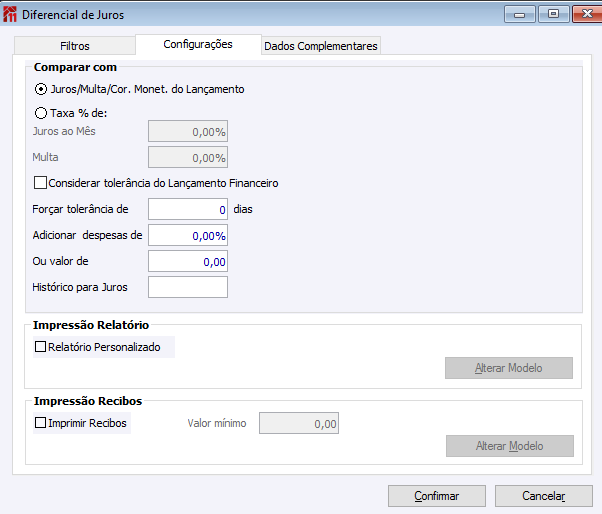The width and height of the screenshot is (602, 514).
Task: Select the Configurações tab
Action: 198,44
